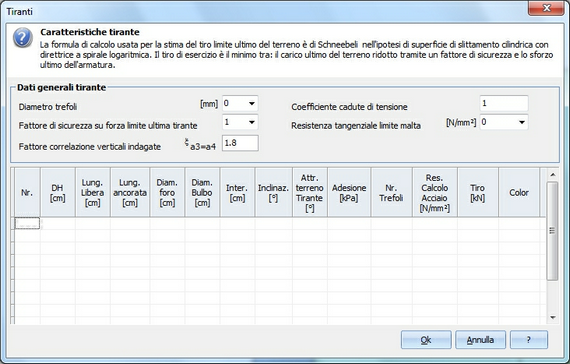Close the Tiranti dialog window
This screenshot has height=364, width=570.
pos(546,8)
